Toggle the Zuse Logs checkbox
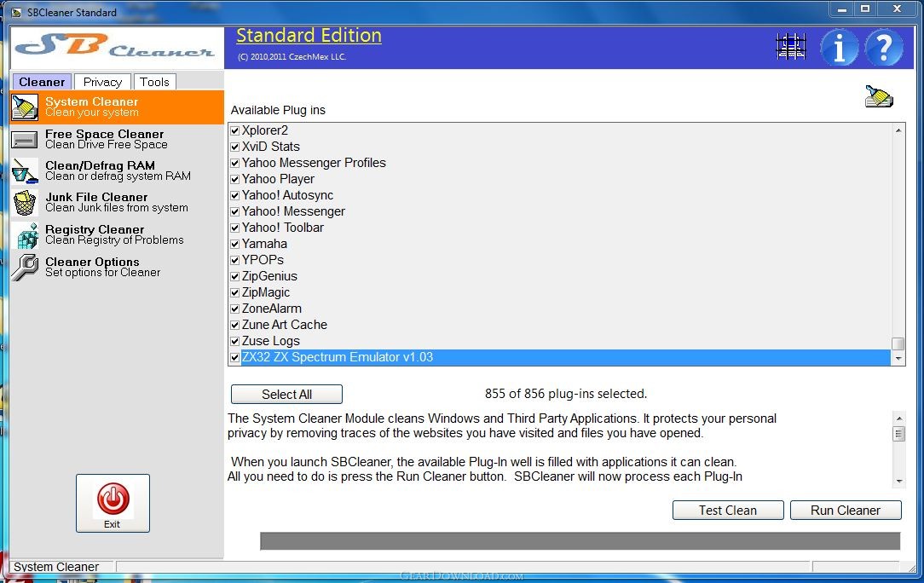924x583 pixels. point(235,341)
